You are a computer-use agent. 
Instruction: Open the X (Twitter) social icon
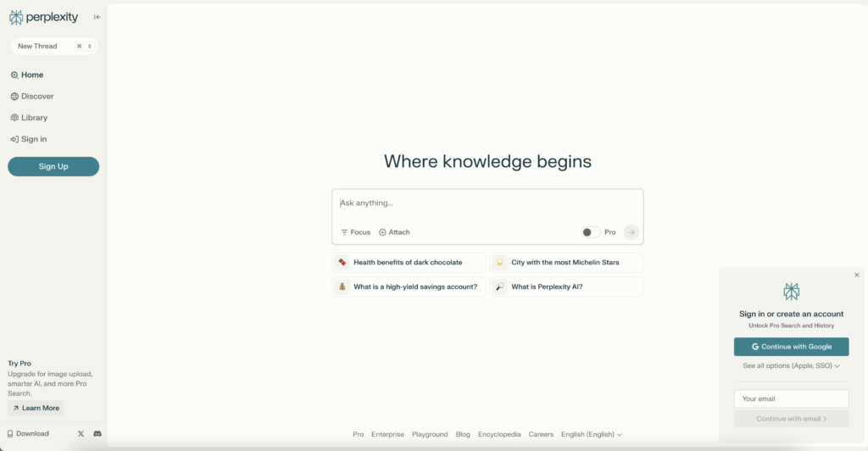(81, 433)
